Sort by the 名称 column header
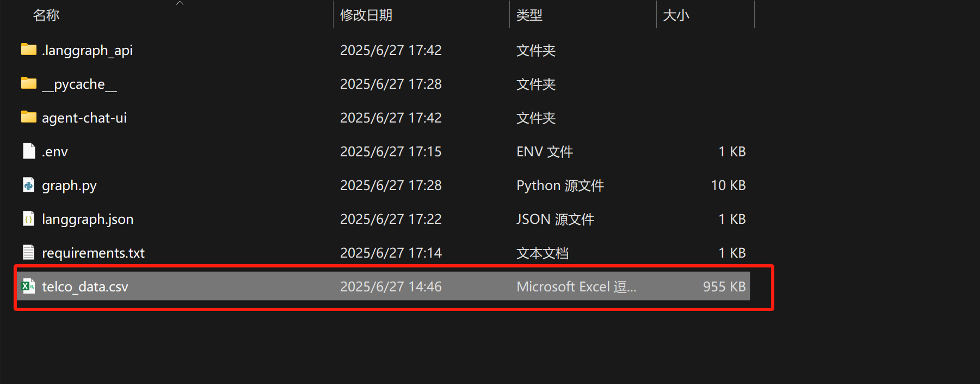This screenshot has width=980, height=384. 46,15
